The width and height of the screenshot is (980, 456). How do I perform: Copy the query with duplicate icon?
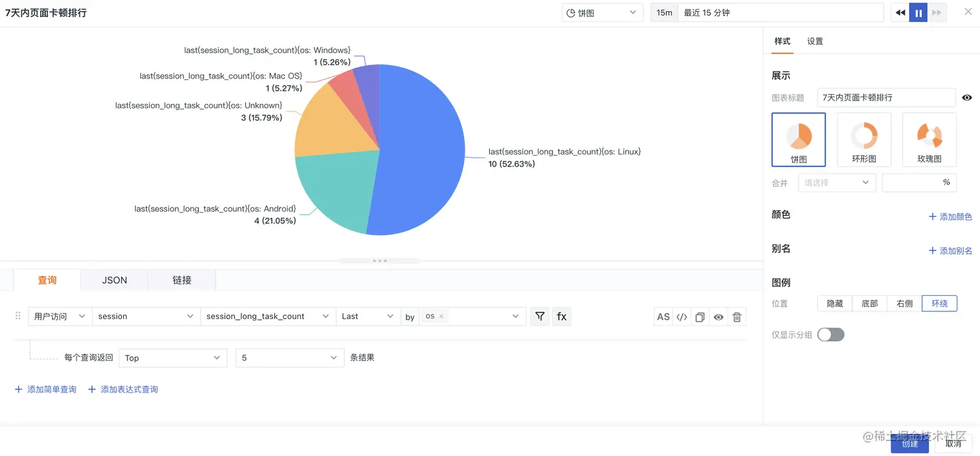point(700,317)
